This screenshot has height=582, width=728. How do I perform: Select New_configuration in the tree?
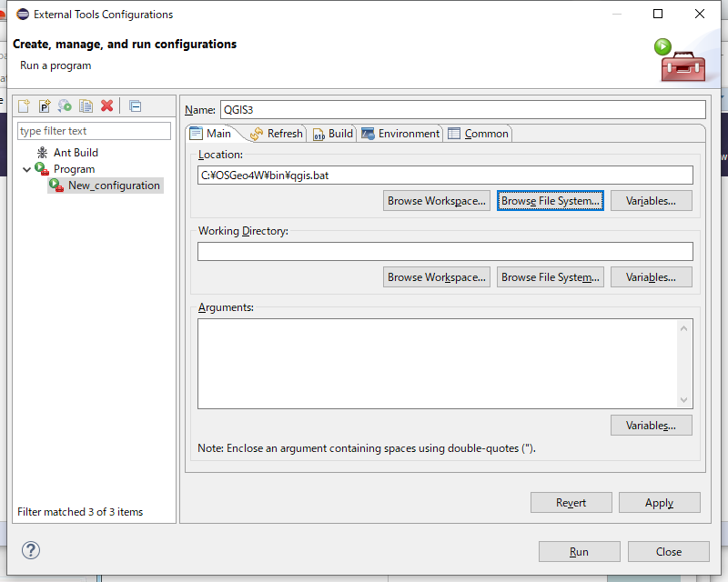coord(113,186)
